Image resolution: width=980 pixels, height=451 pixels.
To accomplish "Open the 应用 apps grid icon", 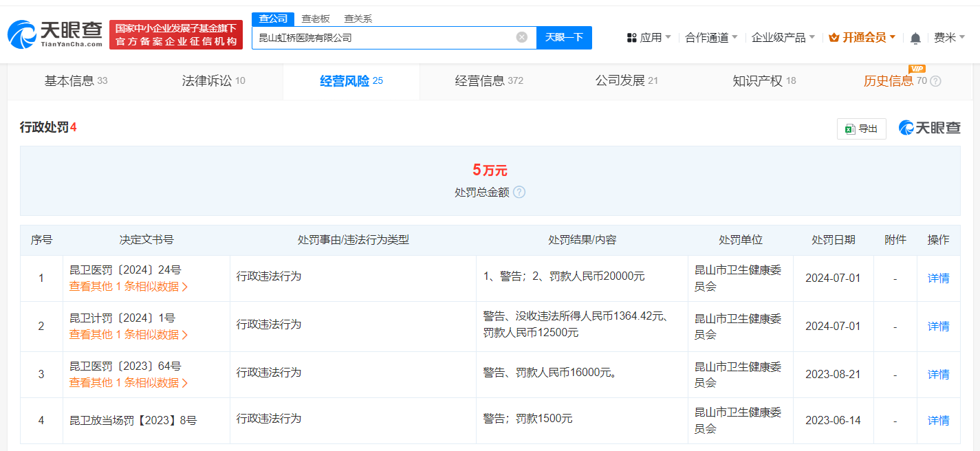I will coord(631,37).
